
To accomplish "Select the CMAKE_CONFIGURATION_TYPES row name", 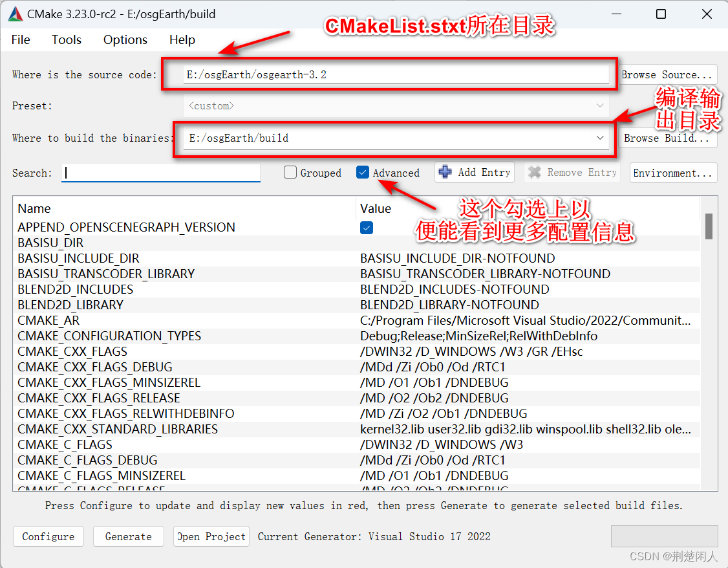I will tap(109, 336).
